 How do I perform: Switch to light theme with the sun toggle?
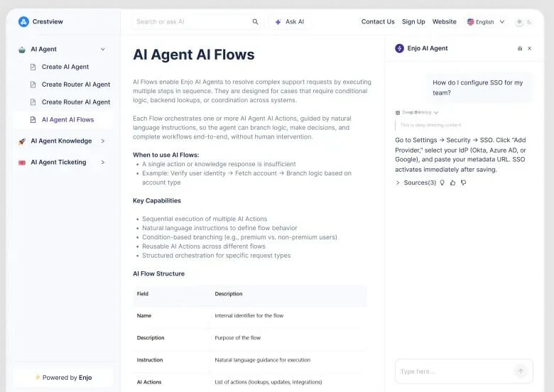click(519, 22)
